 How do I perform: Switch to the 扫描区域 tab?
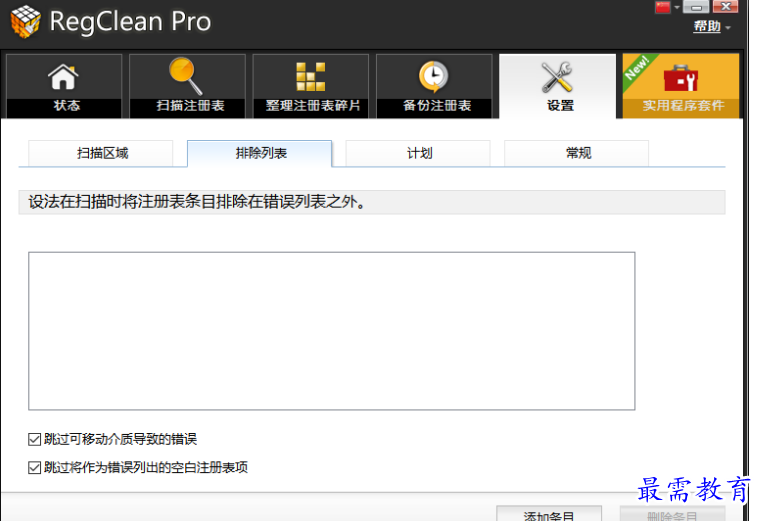coord(101,153)
